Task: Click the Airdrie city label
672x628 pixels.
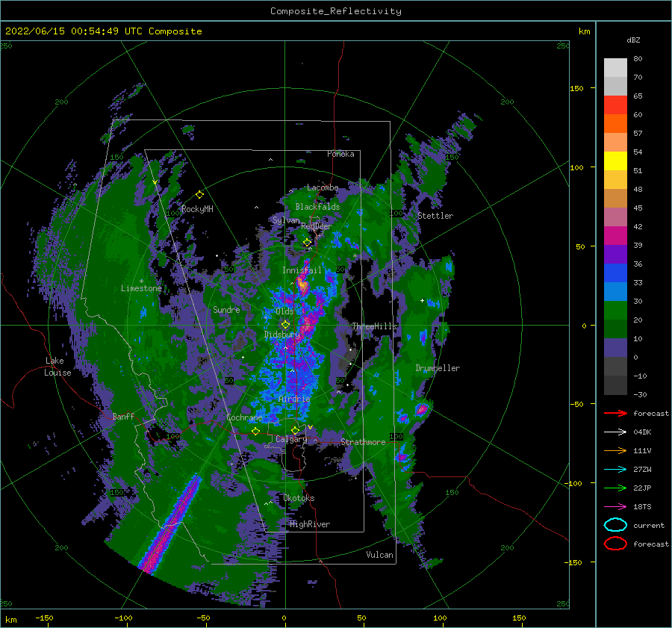Action: (294, 399)
